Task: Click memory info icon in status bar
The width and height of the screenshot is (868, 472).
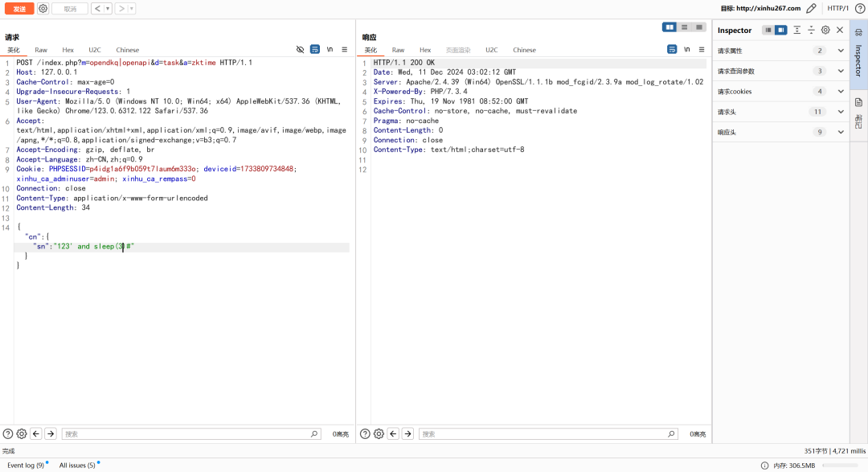Action: (x=764, y=466)
